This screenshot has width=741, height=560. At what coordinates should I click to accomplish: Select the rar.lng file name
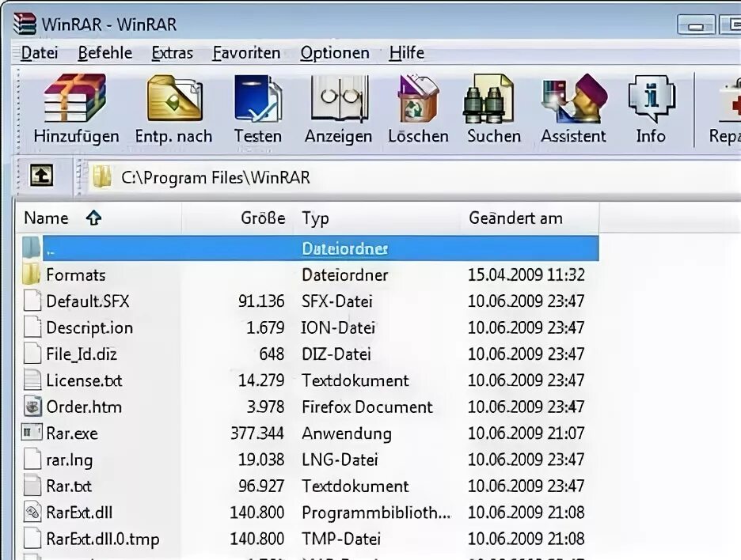tap(70, 460)
